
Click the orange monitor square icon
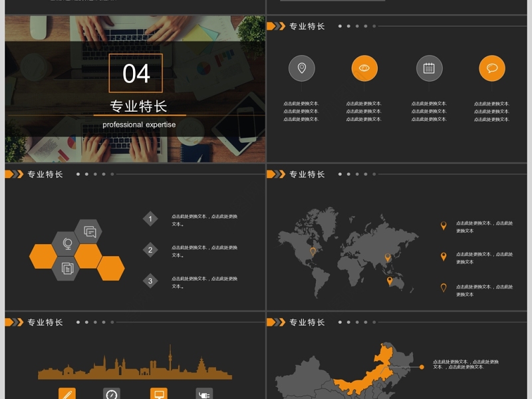coord(158,394)
